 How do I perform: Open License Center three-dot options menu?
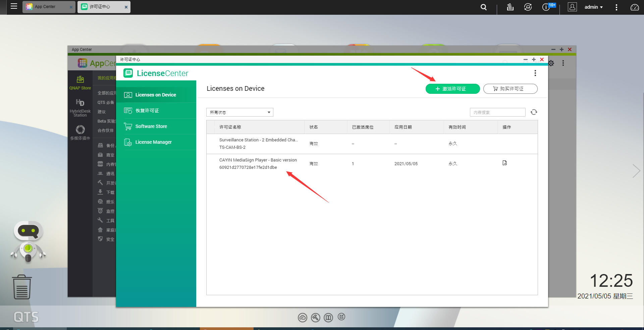click(x=535, y=73)
